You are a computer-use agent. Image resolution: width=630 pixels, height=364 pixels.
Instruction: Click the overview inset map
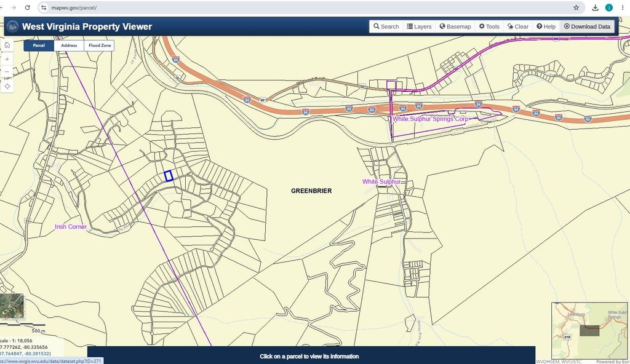click(589, 331)
